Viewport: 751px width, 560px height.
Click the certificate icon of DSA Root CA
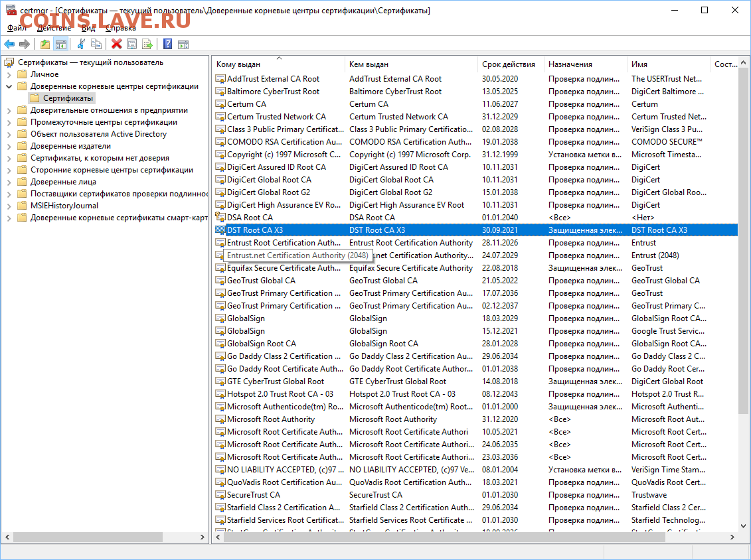[x=220, y=218]
